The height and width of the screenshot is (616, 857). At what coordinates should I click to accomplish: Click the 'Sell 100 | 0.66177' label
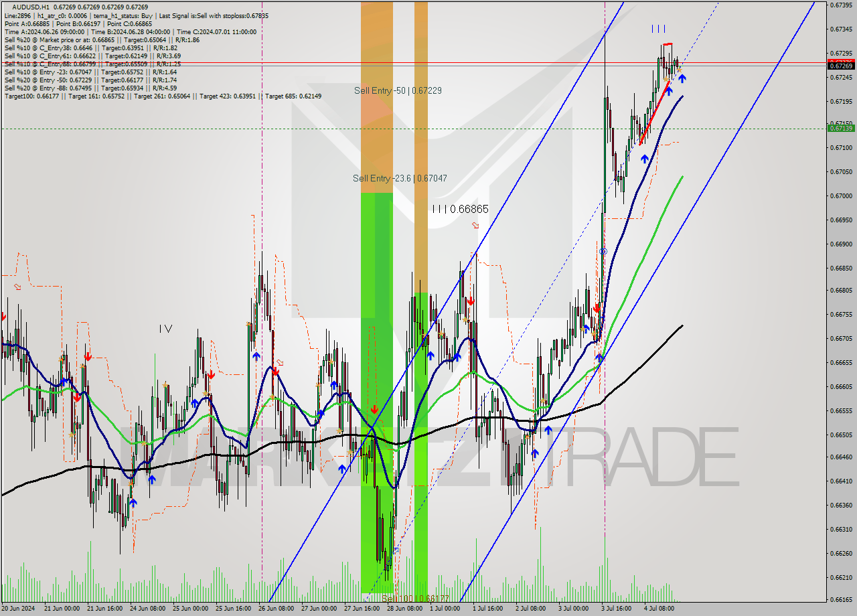(x=415, y=599)
